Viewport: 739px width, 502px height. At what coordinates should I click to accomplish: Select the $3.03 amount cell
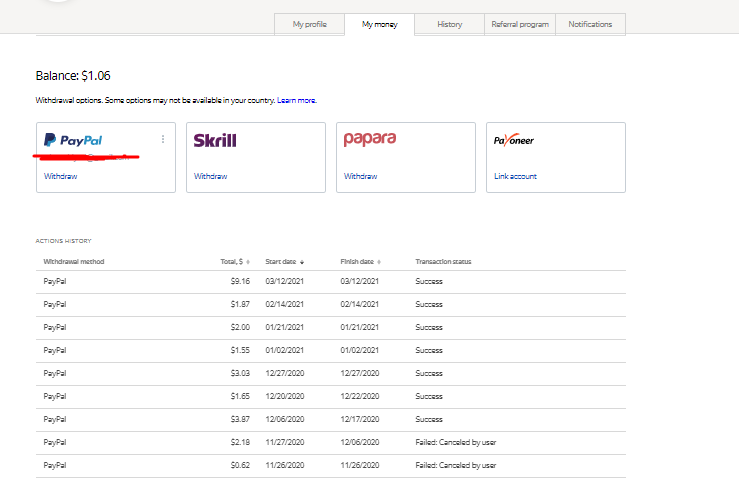click(x=240, y=373)
